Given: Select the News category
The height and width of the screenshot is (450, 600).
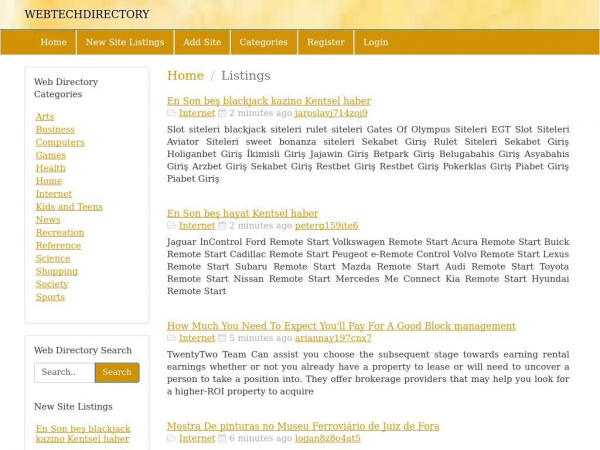Looking at the screenshot, I should click(48, 220).
